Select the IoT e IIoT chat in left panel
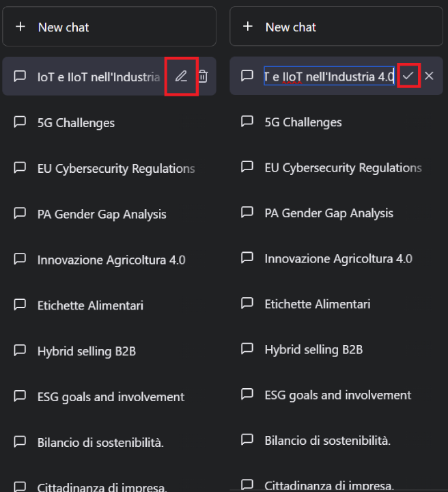This screenshot has height=492, width=448. pos(98,77)
